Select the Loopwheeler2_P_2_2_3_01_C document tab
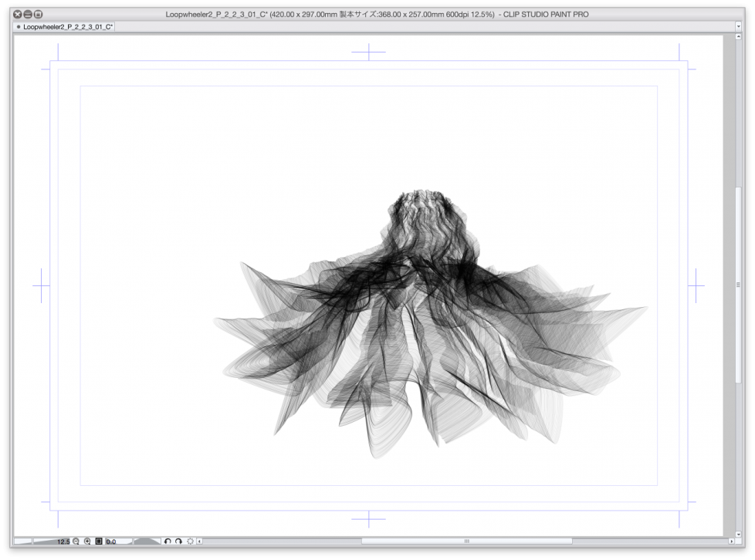The height and width of the screenshot is (560, 755). point(66,26)
